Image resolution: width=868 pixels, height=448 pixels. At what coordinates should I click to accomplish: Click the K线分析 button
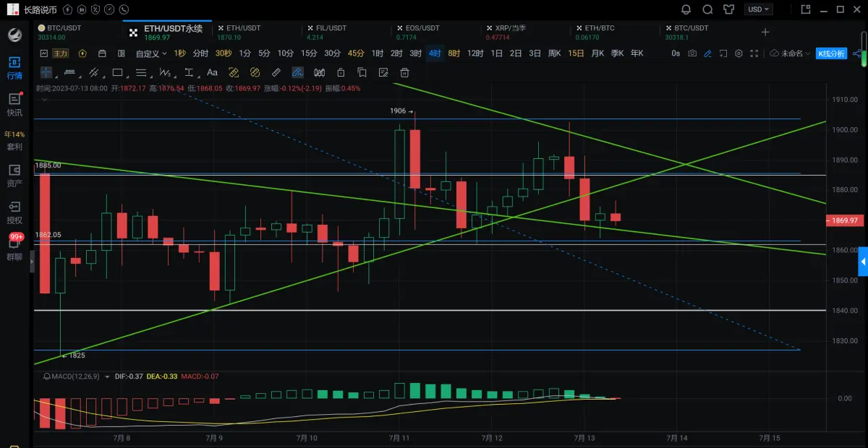(831, 53)
